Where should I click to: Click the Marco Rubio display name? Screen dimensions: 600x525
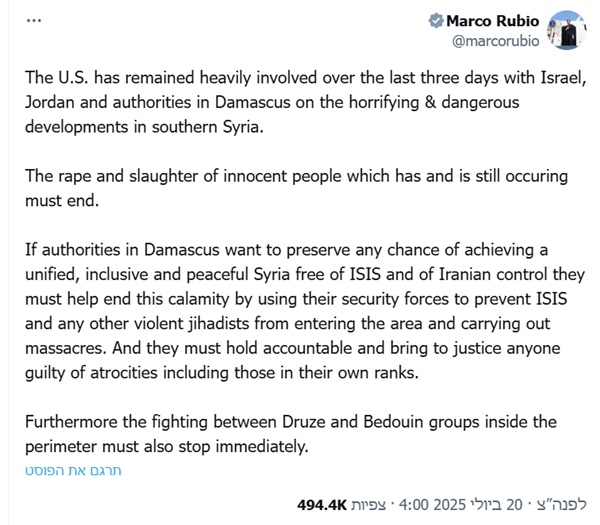pyautogui.click(x=492, y=21)
